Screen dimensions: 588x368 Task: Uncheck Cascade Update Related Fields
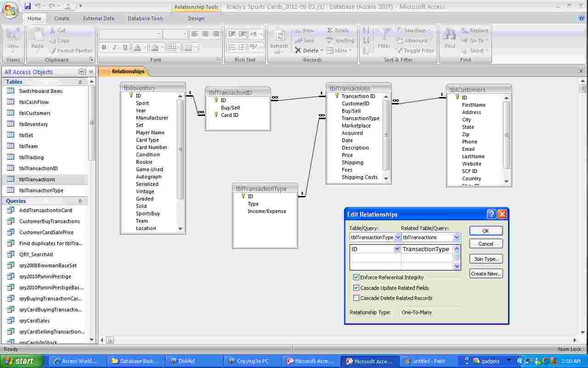click(x=356, y=288)
